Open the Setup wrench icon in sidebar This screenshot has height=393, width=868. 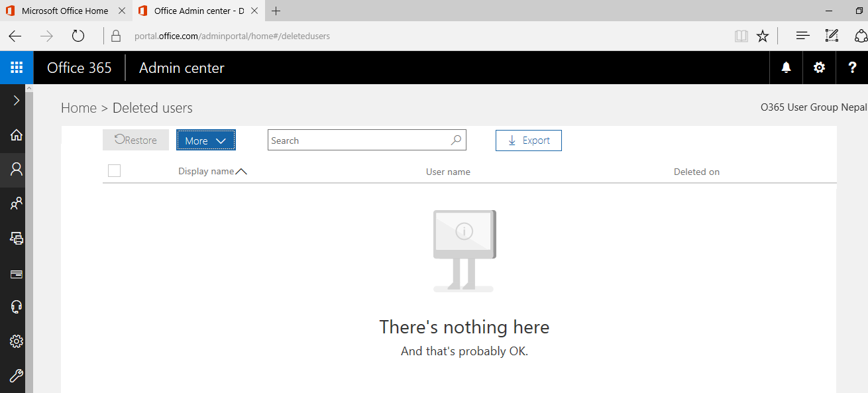click(x=17, y=376)
